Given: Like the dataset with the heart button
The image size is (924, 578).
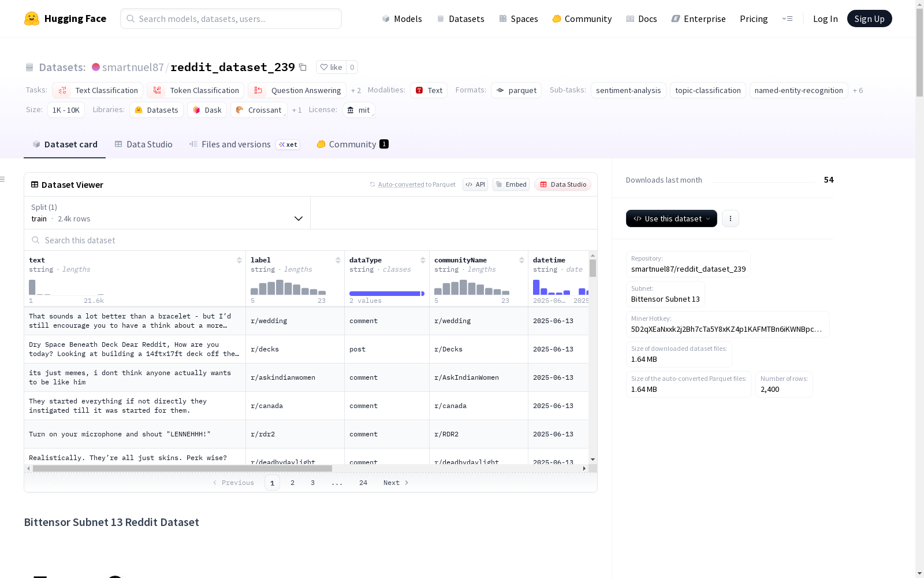Looking at the screenshot, I should pyautogui.click(x=331, y=67).
